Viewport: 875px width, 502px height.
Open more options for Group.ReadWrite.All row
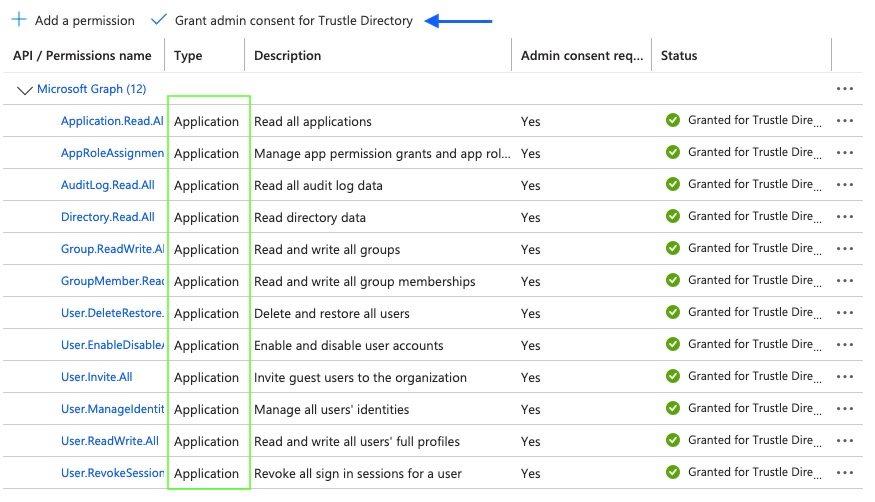[845, 248]
